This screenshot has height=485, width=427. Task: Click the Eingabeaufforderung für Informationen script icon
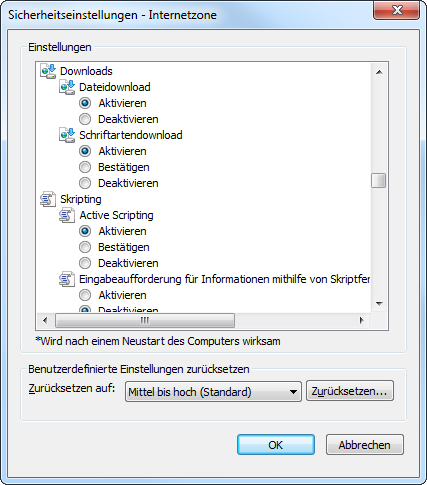(x=67, y=279)
